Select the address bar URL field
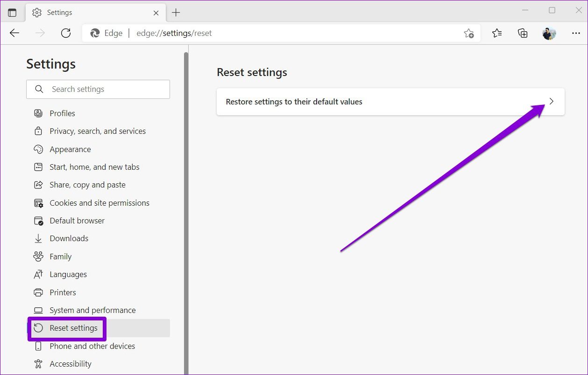 point(280,33)
